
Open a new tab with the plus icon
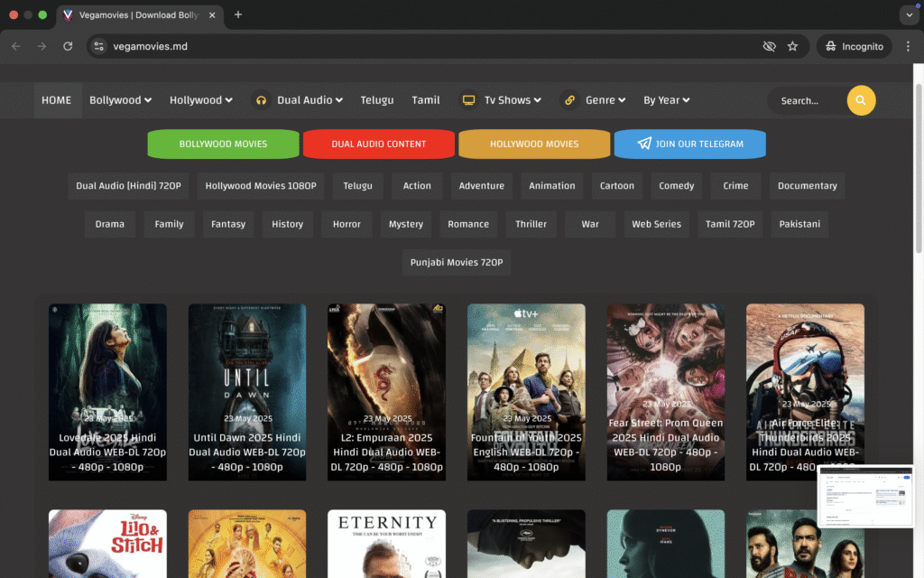[238, 14]
